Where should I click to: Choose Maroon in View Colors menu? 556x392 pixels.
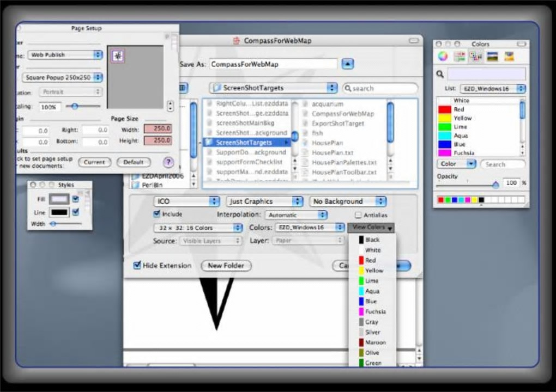[372, 342]
